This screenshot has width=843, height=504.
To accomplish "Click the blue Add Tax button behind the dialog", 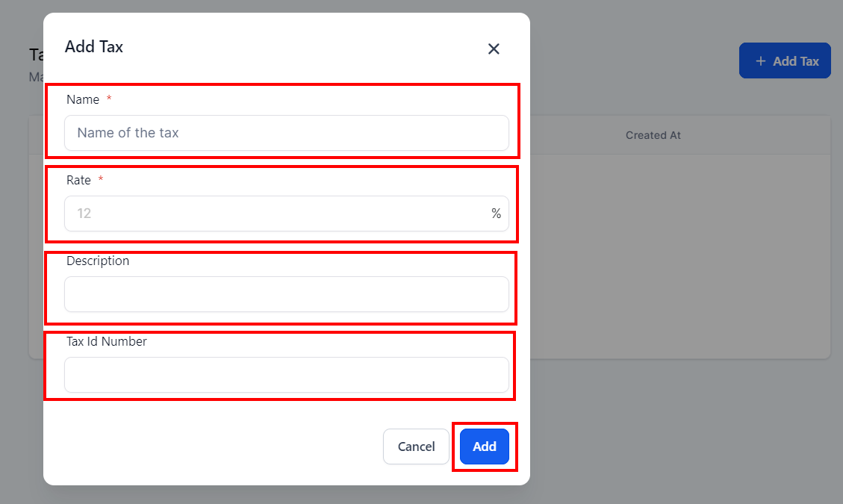I will 785,60.
